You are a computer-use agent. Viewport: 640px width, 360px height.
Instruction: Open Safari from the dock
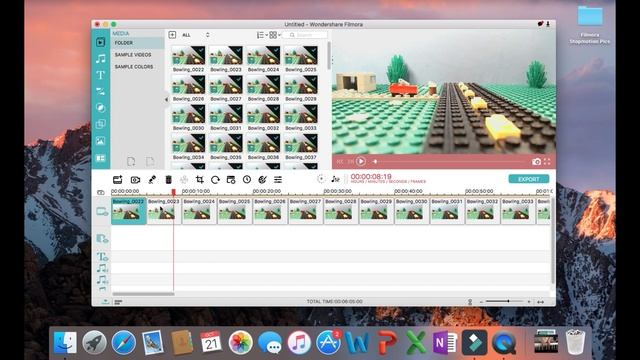tap(124, 342)
